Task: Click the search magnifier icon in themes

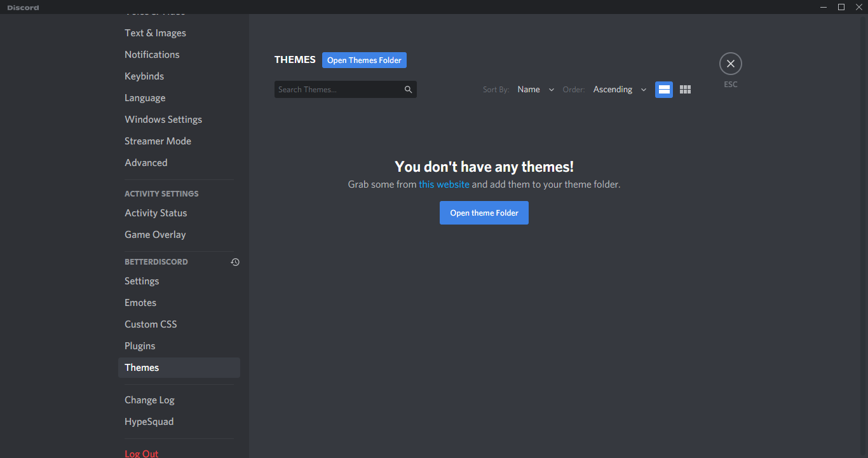Action: (409, 90)
